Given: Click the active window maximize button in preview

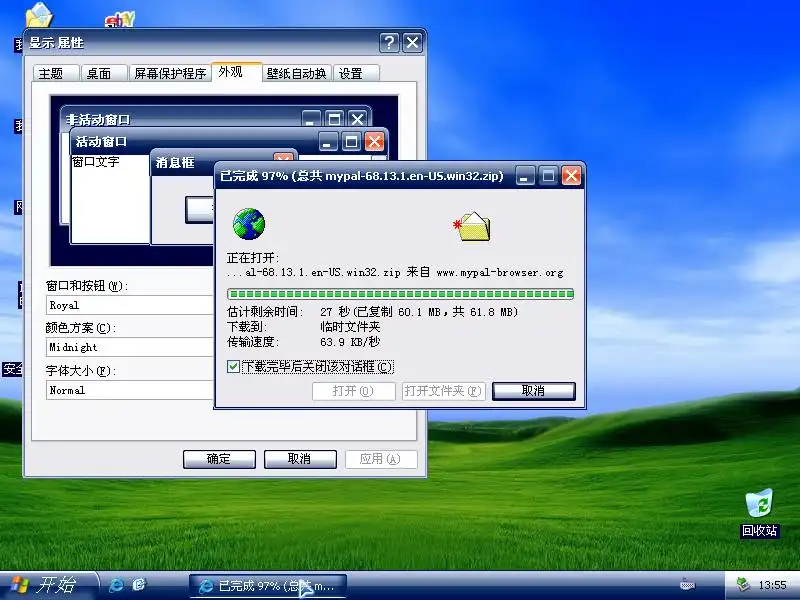Looking at the screenshot, I should click(x=351, y=142).
